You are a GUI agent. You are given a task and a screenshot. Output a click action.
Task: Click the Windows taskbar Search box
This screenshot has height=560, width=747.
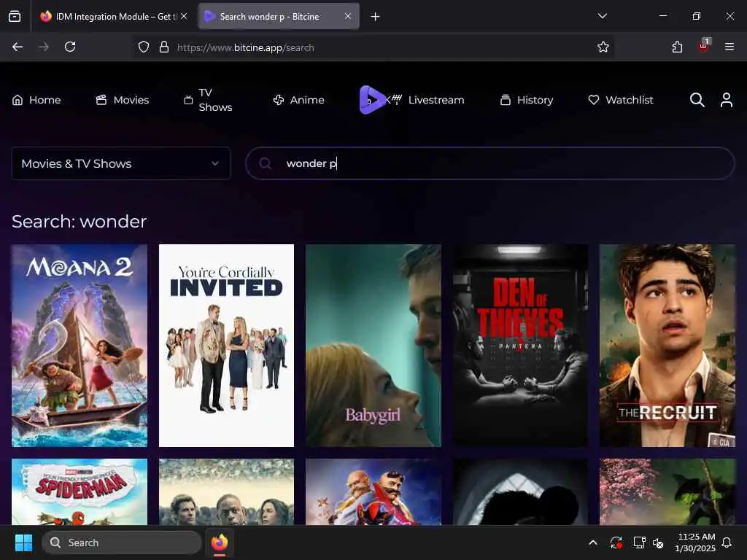[122, 542]
